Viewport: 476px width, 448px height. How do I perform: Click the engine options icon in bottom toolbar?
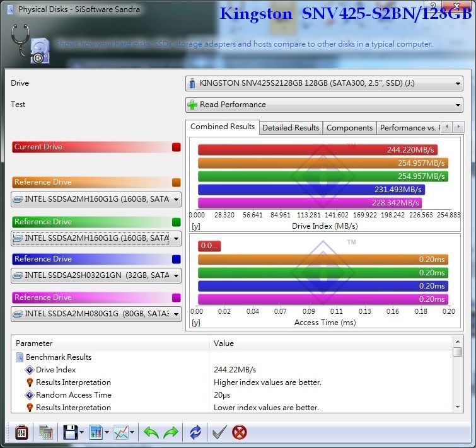(21, 432)
